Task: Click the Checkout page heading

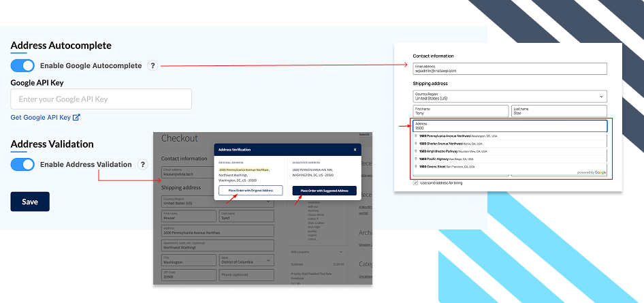Action: coord(180,138)
